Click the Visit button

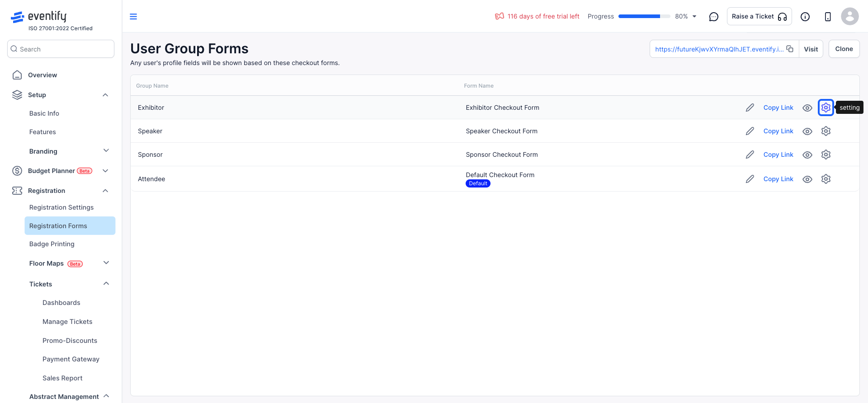click(x=811, y=49)
